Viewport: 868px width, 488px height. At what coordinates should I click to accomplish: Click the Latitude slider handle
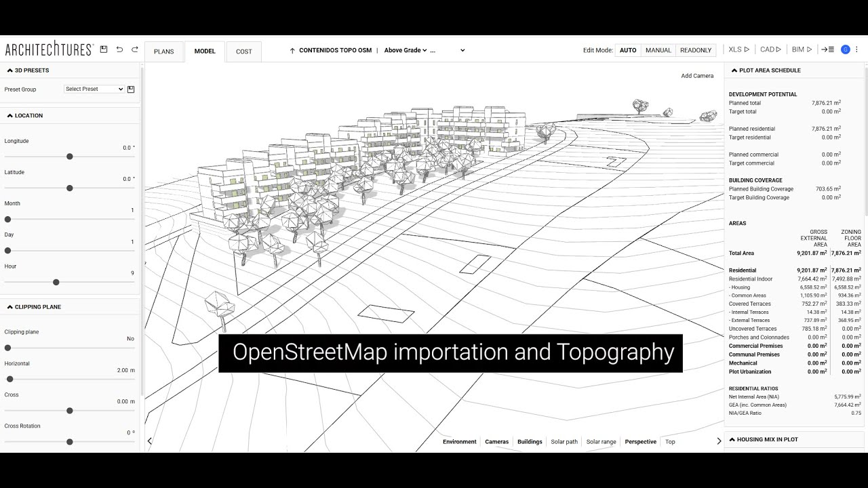(x=70, y=188)
